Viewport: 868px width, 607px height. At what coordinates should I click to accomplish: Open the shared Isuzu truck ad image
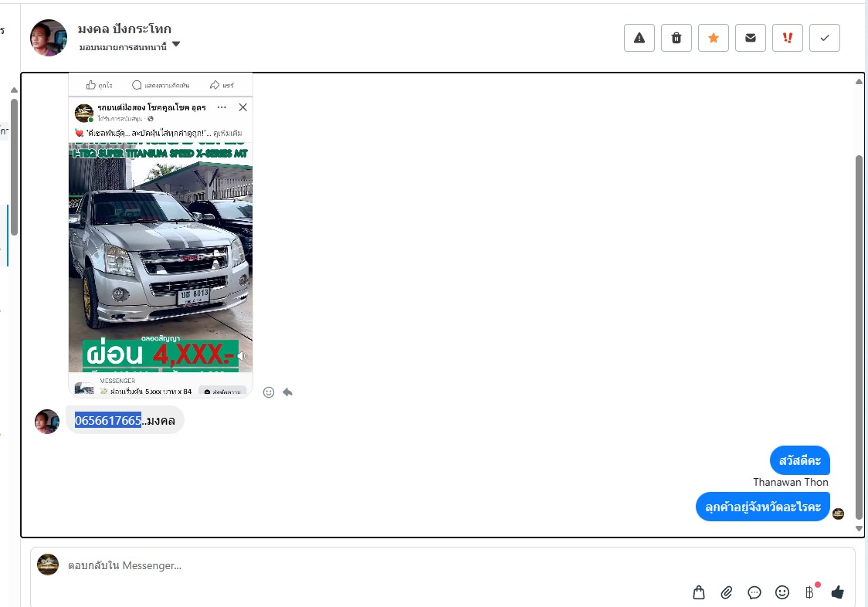pos(161,257)
